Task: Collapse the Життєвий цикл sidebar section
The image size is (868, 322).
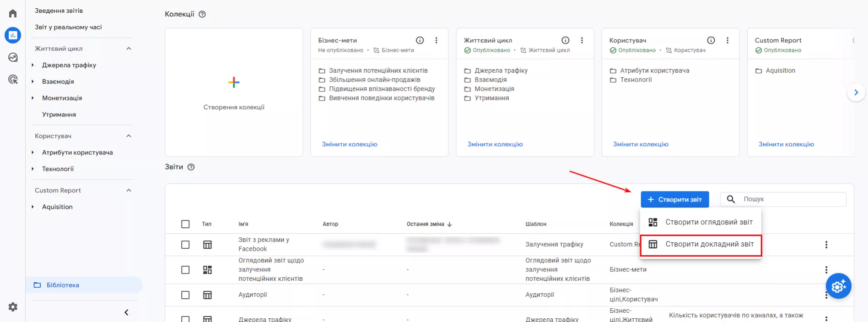Action: pyautogui.click(x=129, y=49)
